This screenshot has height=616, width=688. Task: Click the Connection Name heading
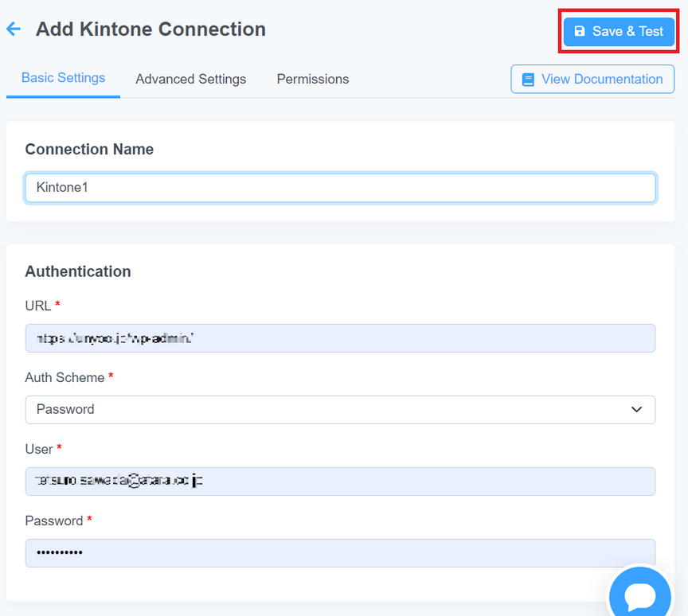point(89,149)
